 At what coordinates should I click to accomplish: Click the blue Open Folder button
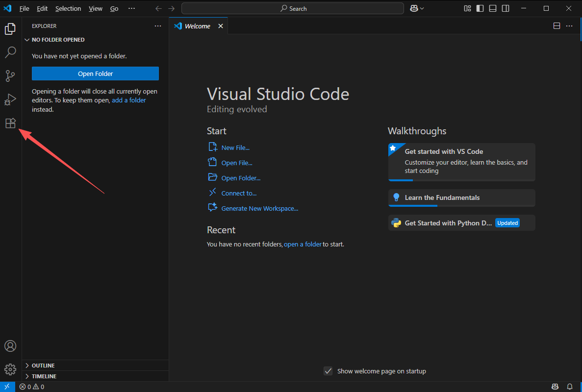pyautogui.click(x=95, y=73)
